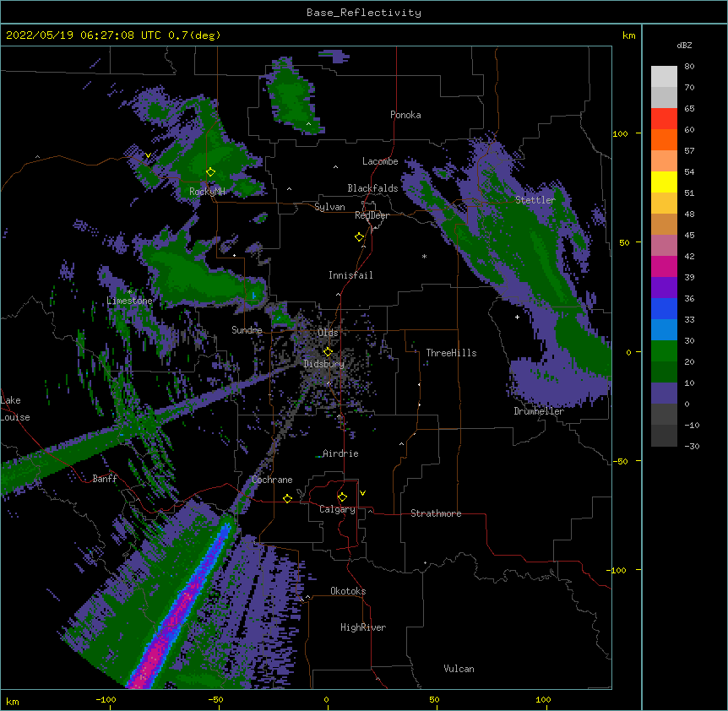Click the yellow diamond marker between Olds and Didsbury
Viewport: 728px width, 711px height.
coord(328,351)
